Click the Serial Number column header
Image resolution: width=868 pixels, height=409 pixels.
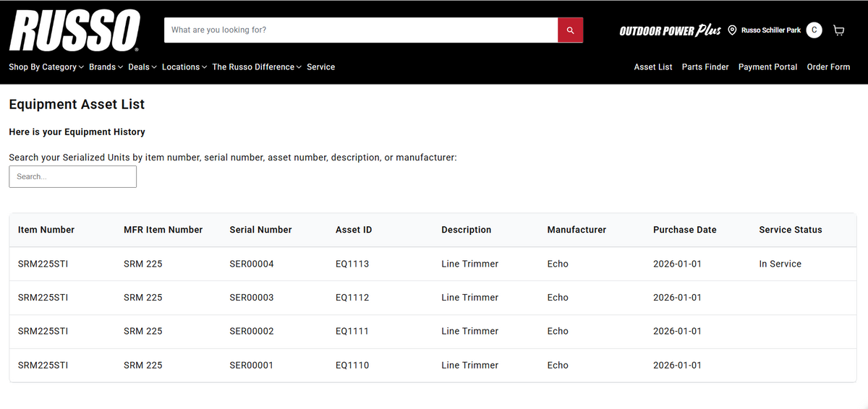(x=261, y=230)
